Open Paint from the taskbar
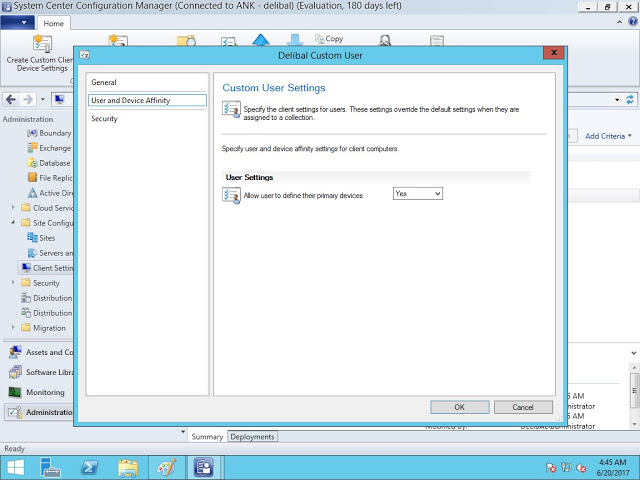 166,467
